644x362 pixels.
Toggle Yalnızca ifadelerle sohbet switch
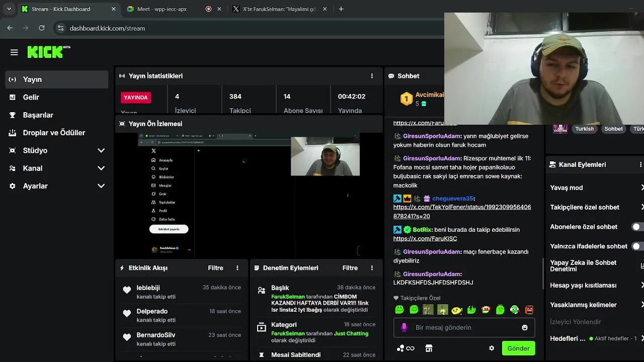pyautogui.click(x=638, y=246)
